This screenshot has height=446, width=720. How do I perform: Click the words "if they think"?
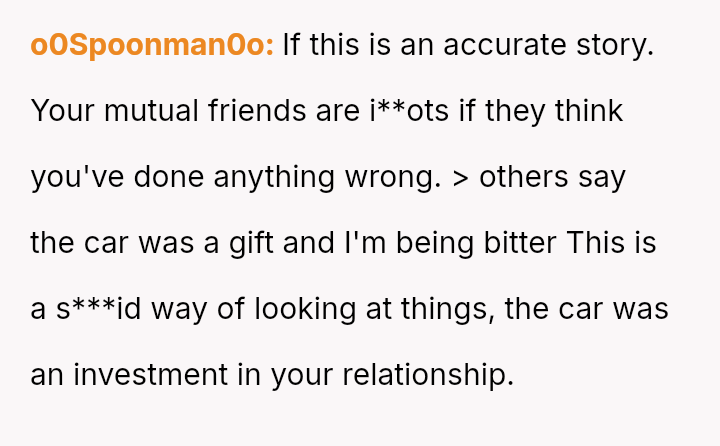point(541,111)
